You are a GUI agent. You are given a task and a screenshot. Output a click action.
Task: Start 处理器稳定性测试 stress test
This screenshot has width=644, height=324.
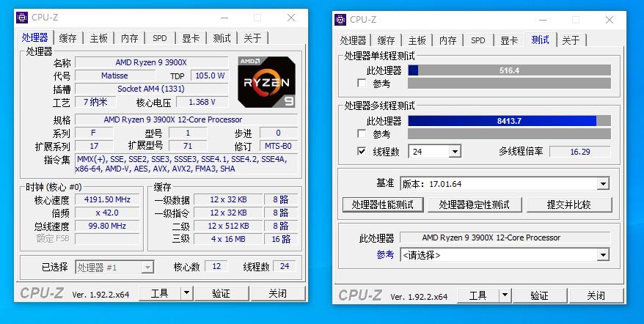pyautogui.click(x=475, y=205)
